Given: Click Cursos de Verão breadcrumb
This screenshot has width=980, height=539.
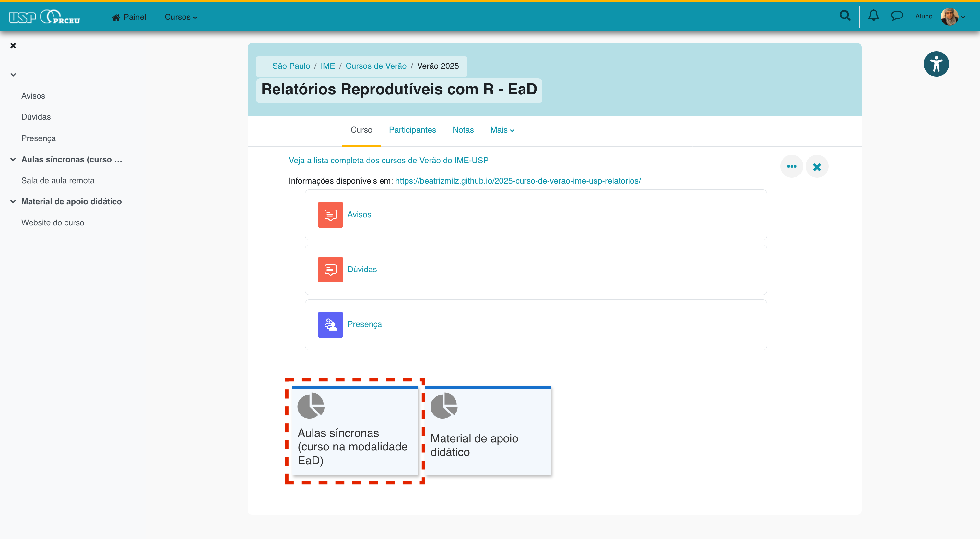Looking at the screenshot, I should click(x=376, y=66).
